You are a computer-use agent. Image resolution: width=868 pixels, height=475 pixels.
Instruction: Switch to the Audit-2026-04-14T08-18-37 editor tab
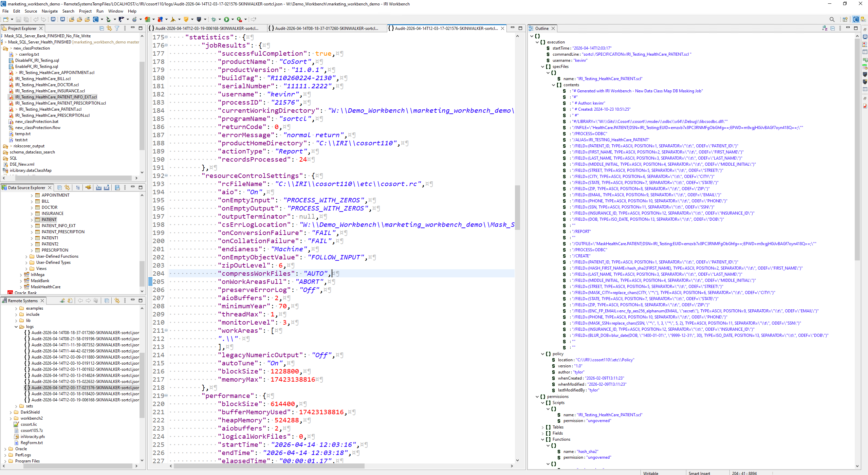coord(326,28)
